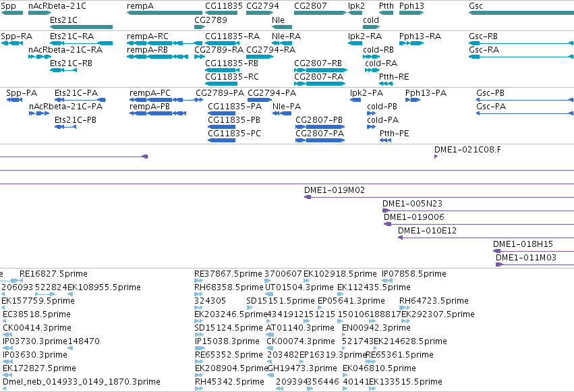574x392 pixels.
Task: Select BAC clone DME1-018H15
Action: click(534, 251)
